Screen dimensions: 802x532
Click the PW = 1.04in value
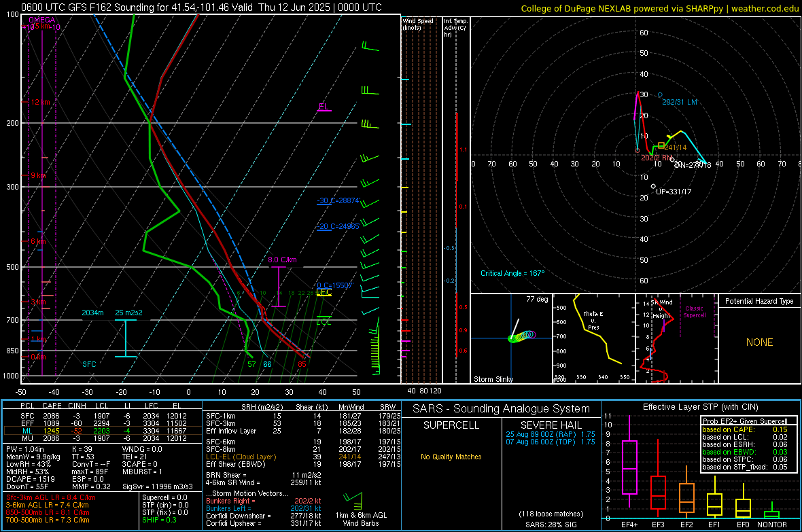point(25,449)
